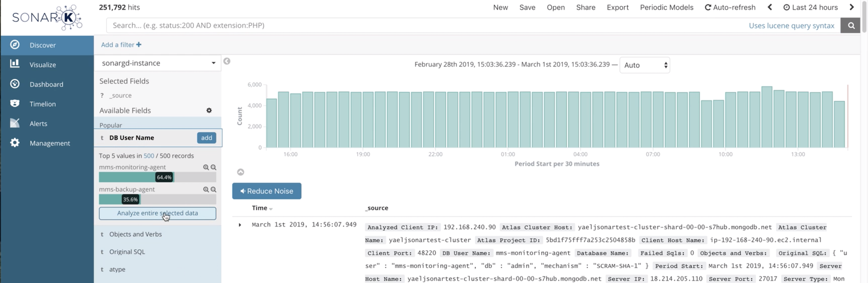
Task: Open the Last 24 hours time picker
Action: point(815,7)
